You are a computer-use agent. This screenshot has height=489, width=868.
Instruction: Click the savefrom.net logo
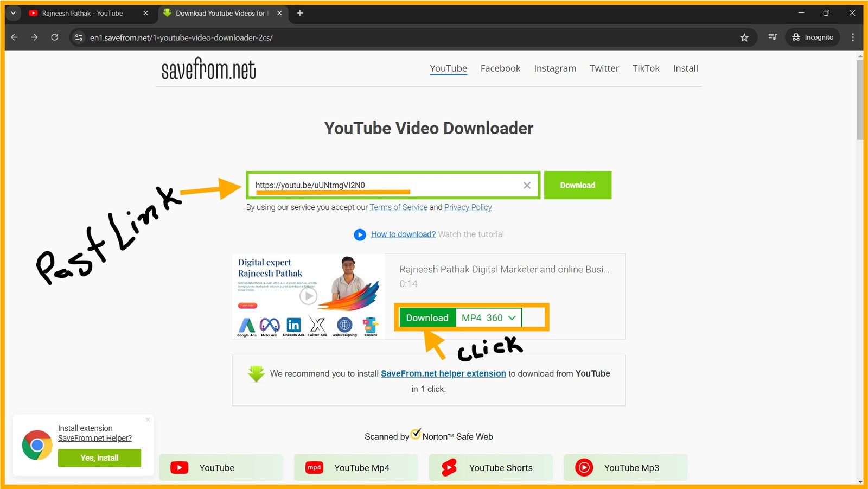coord(209,69)
